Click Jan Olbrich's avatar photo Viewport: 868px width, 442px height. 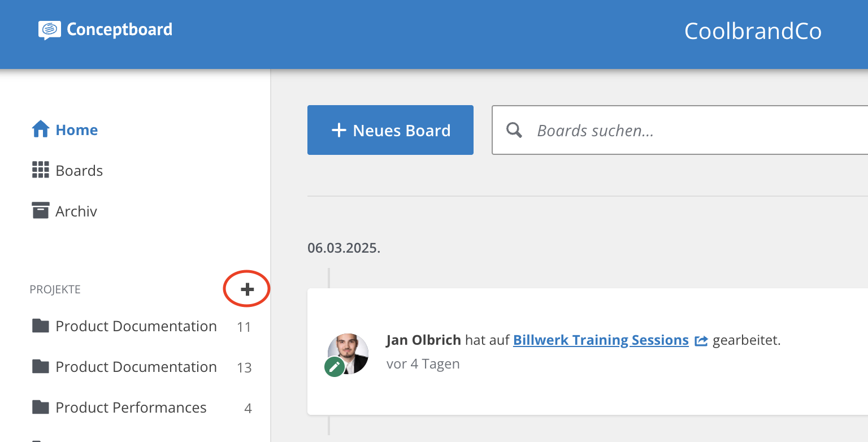(348, 353)
